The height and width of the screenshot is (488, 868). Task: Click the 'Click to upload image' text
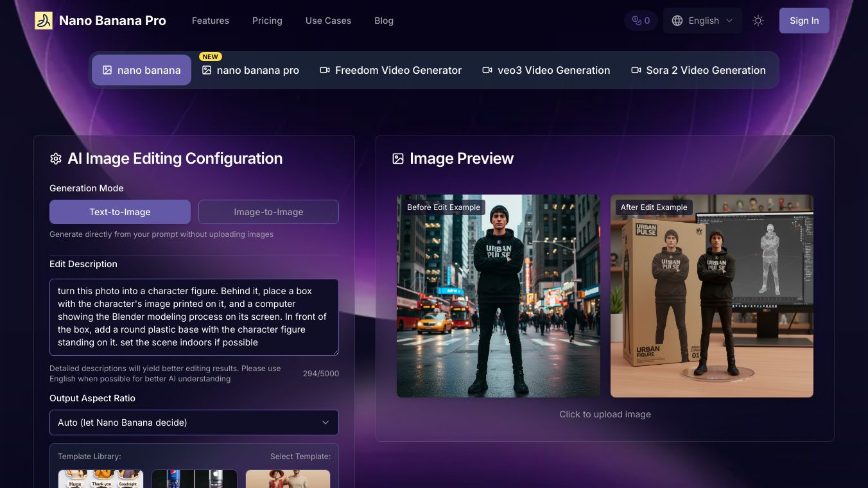click(605, 414)
